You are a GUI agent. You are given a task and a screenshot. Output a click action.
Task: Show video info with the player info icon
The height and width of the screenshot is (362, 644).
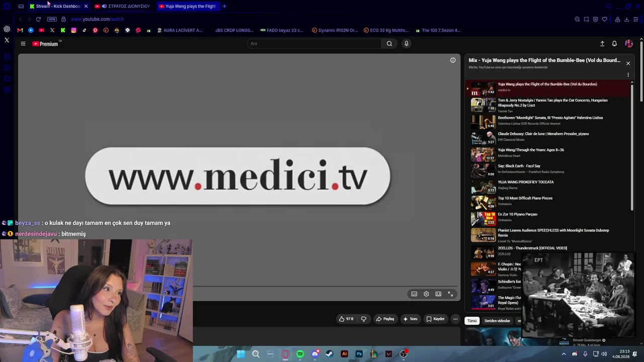tap(453, 60)
